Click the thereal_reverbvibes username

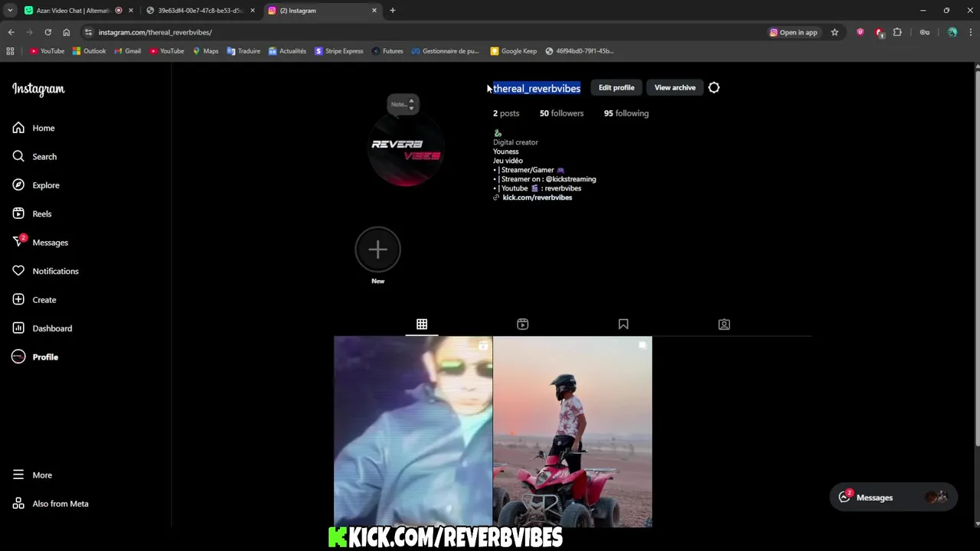coord(537,88)
